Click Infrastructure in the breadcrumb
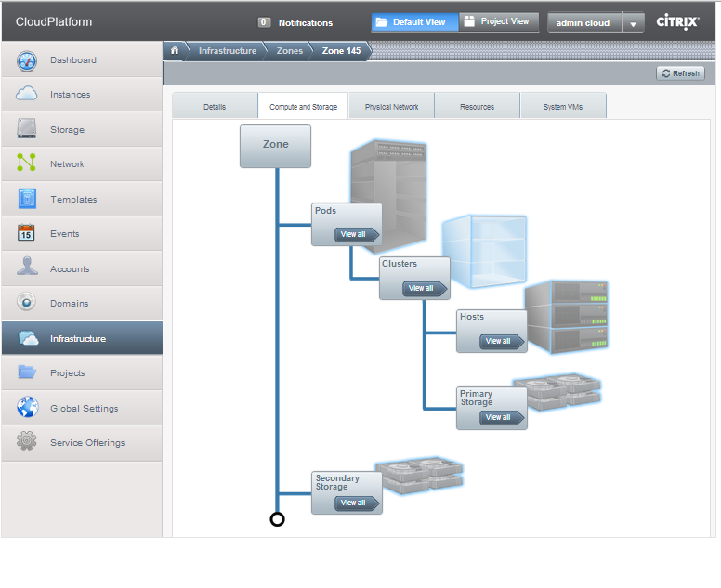721x588 pixels. (228, 51)
